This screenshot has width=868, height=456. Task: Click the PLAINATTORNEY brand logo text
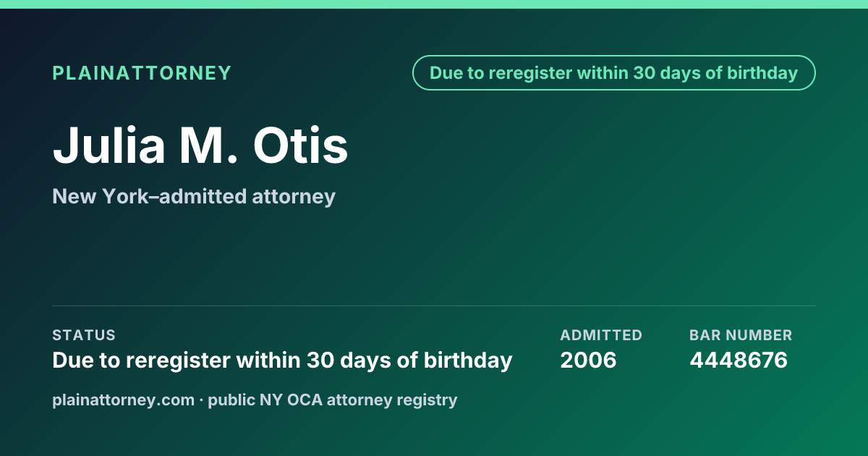142,73
